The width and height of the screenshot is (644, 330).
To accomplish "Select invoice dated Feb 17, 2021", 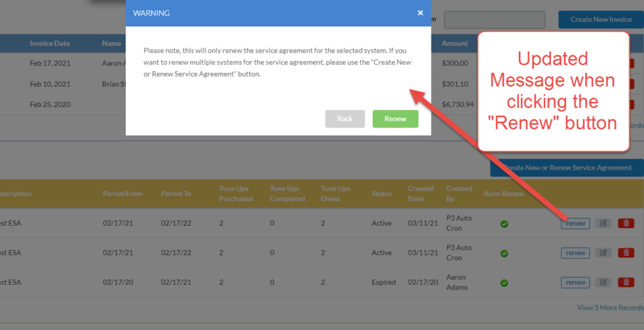I will tap(50, 63).
